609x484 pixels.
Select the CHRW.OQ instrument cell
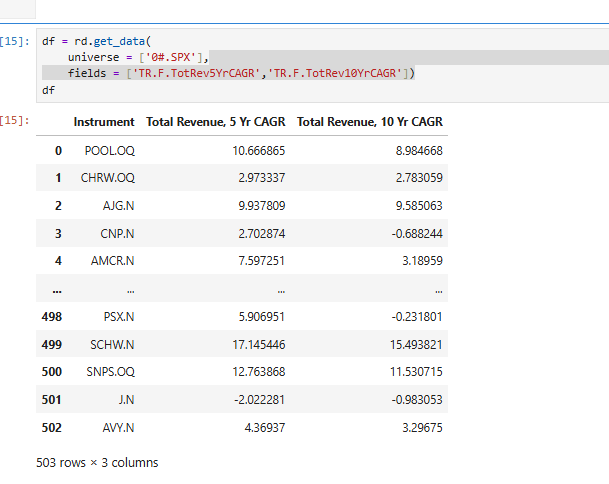(108, 178)
